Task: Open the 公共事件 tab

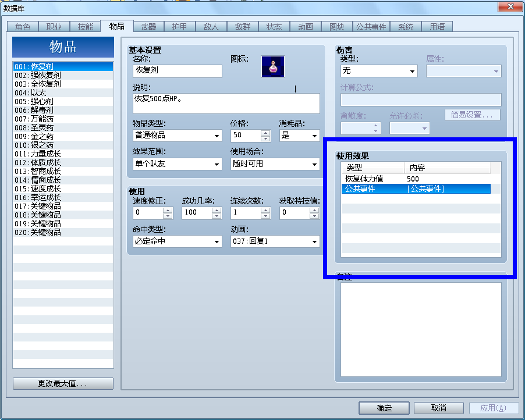Action: pyautogui.click(x=371, y=27)
